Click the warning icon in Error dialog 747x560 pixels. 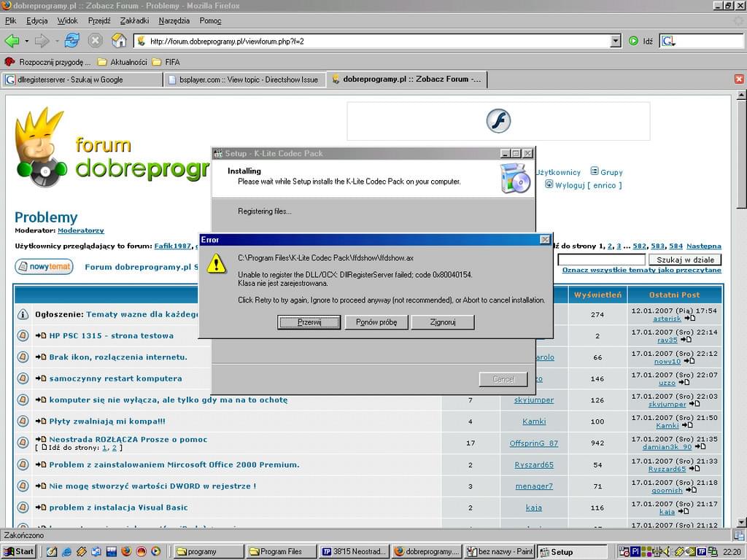tap(216, 263)
